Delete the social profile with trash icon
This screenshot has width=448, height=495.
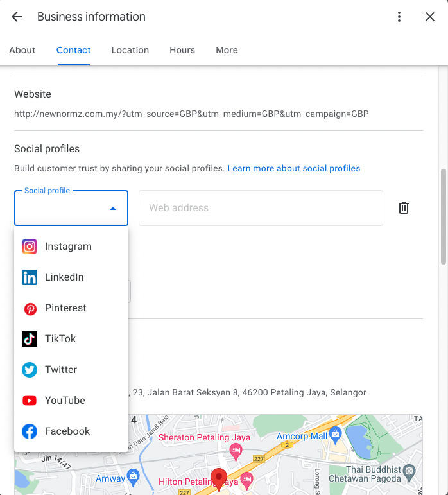tap(404, 208)
